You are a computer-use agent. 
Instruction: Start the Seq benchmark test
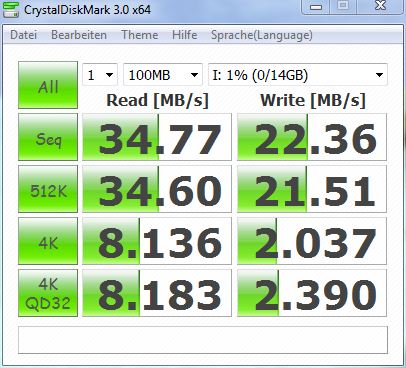pyautogui.click(x=48, y=137)
